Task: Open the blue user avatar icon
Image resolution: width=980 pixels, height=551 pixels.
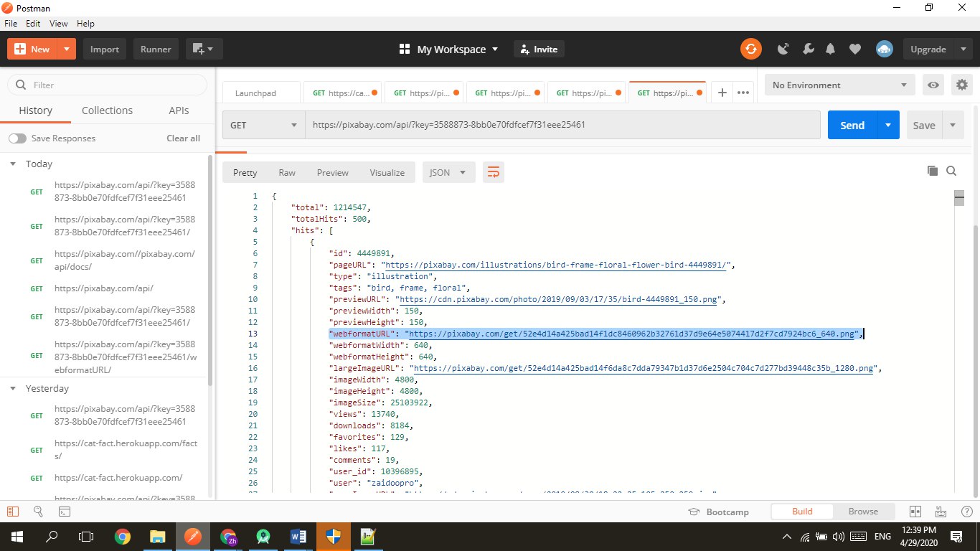Action: [884, 49]
